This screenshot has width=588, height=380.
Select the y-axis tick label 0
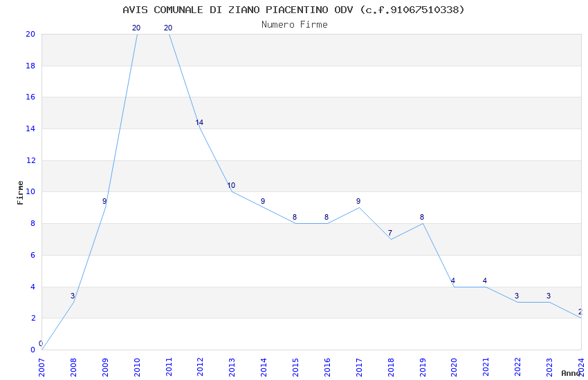[33, 350]
